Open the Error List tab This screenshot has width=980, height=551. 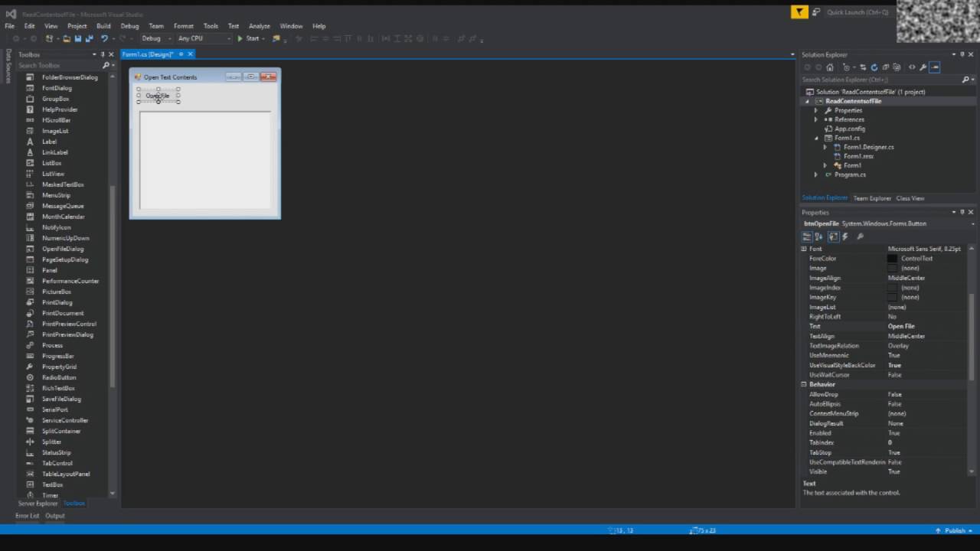pyautogui.click(x=27, y=516)
